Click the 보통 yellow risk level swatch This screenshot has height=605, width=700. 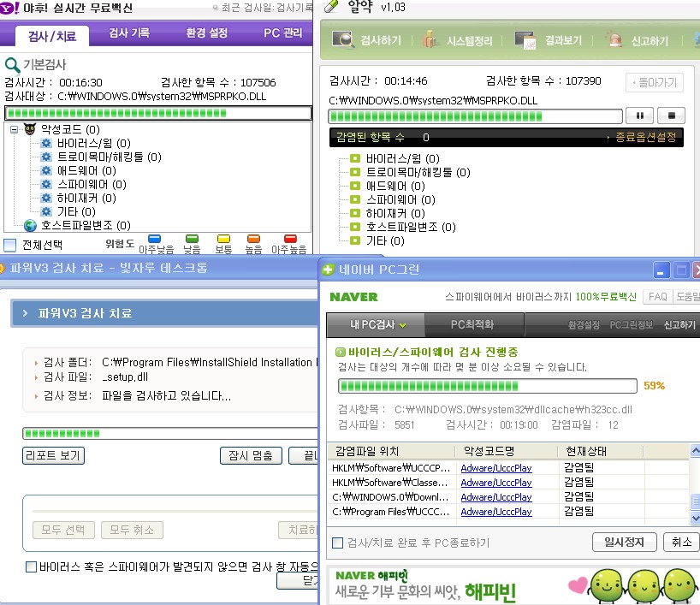point(223,239)
